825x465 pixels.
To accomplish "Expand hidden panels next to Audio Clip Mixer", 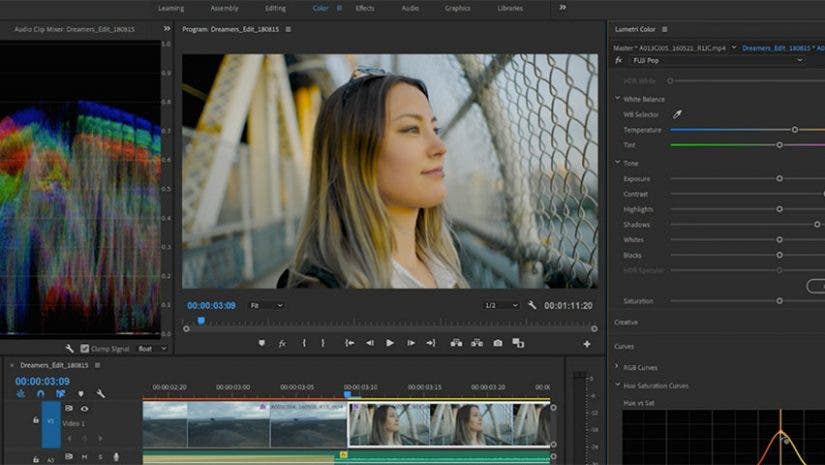I will click(x=167, y=28).
